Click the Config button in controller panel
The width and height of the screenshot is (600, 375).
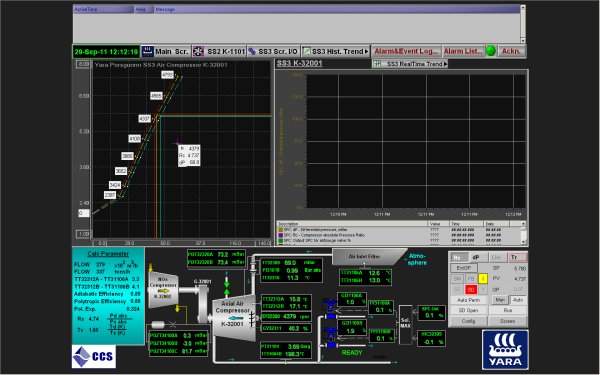tap(468, 321)
